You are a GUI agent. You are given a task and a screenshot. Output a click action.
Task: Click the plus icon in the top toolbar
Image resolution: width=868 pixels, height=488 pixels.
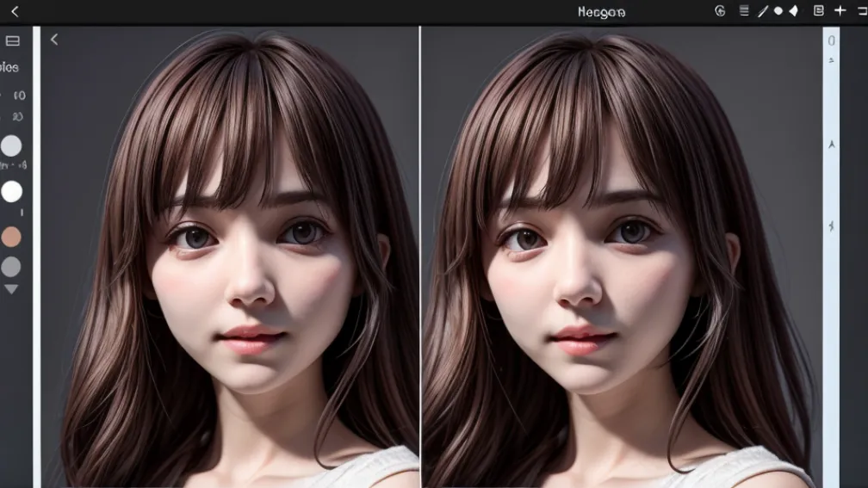pyautogui.click(x=840, y=11)
